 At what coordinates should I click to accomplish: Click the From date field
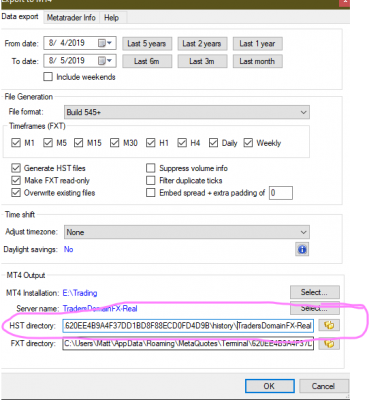(x=80, y=43)
